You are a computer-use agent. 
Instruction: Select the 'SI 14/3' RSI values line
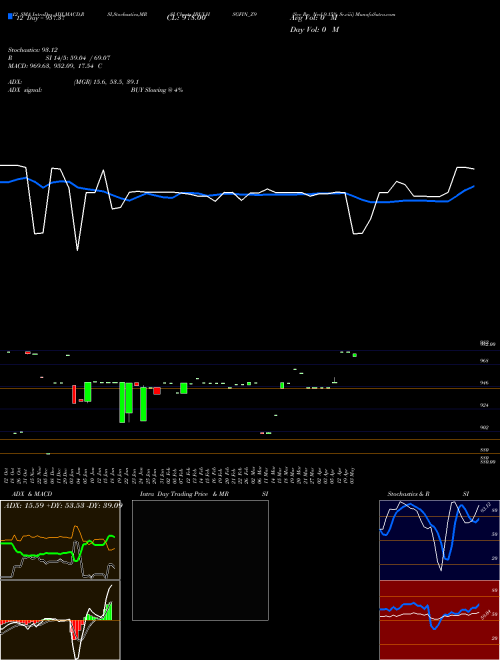click(x=78, y=58)
